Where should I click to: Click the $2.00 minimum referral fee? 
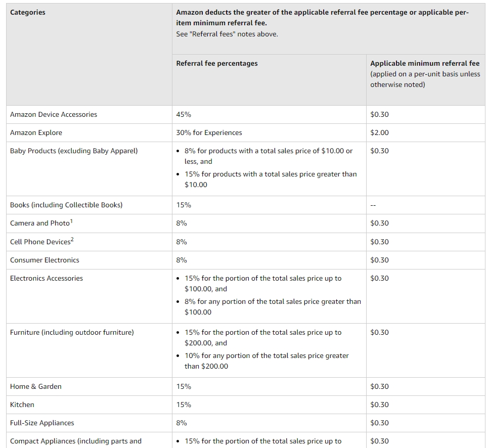379,132
